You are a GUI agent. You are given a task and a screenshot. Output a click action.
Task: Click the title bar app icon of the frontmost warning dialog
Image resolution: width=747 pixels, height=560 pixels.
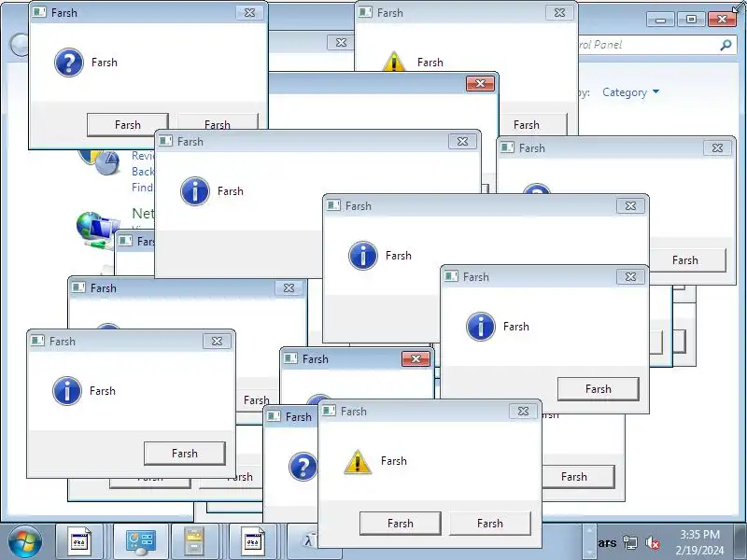330,411
